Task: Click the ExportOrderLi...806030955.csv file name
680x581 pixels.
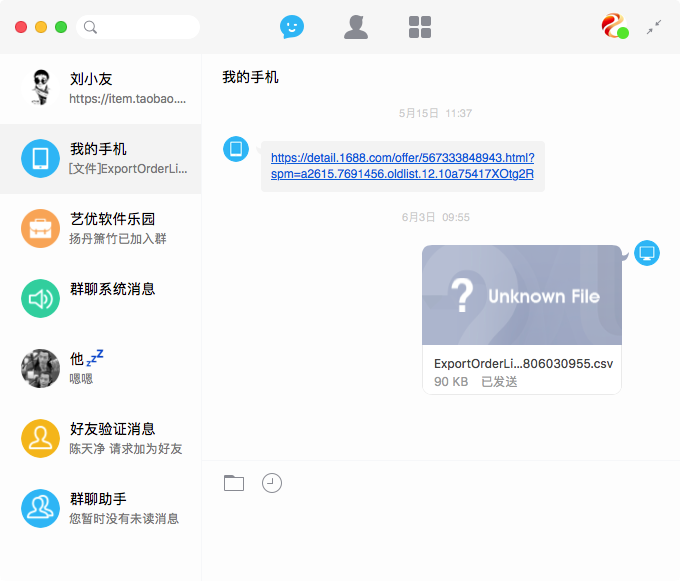Action: click(x=523, y=363)
